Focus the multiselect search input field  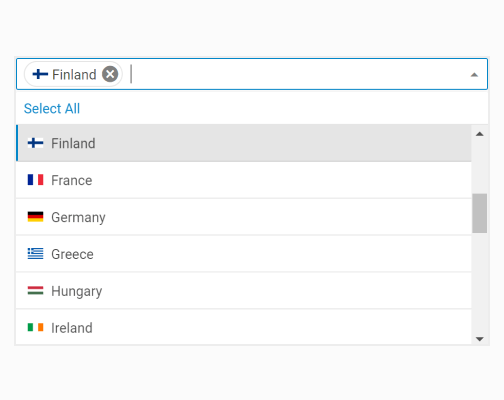pyautogui.click(x=297, y=74)
